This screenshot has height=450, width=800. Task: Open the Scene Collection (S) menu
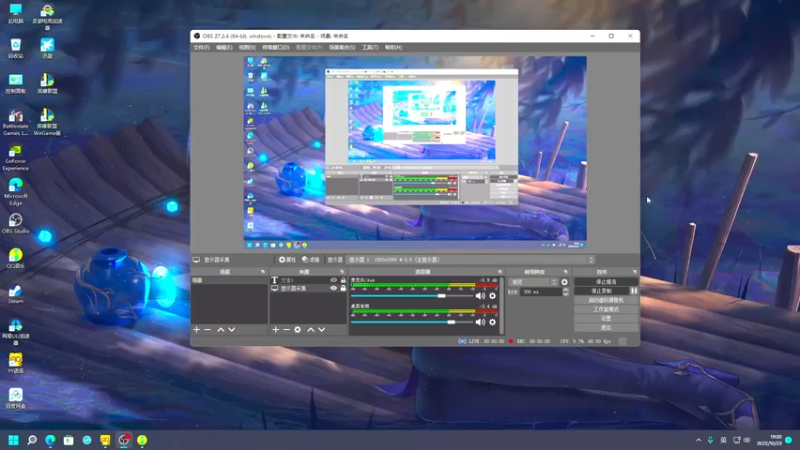point(342,47)
